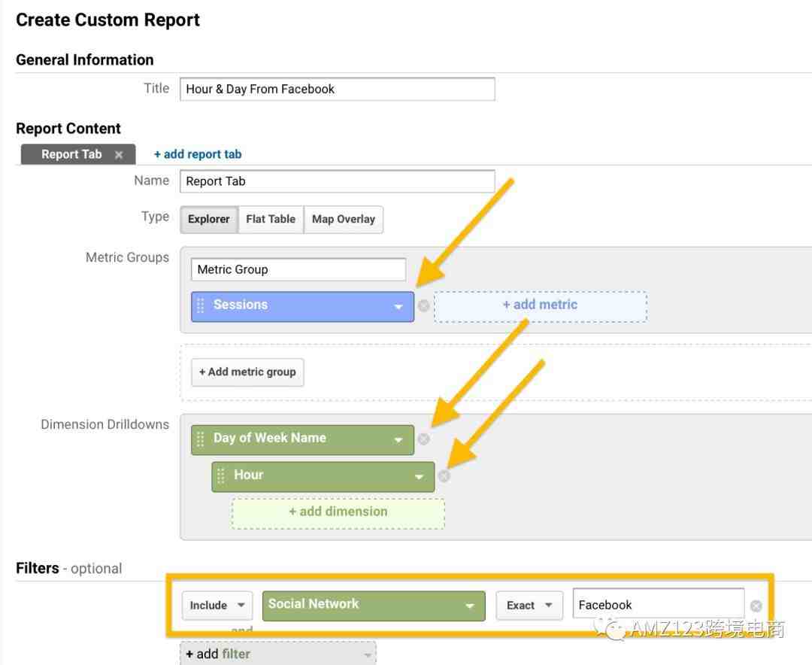Click the Title field with Hour & Day From Facebook
Viewport: 812px width, 665px height.
pyautogui.click(x=337, y=89)
